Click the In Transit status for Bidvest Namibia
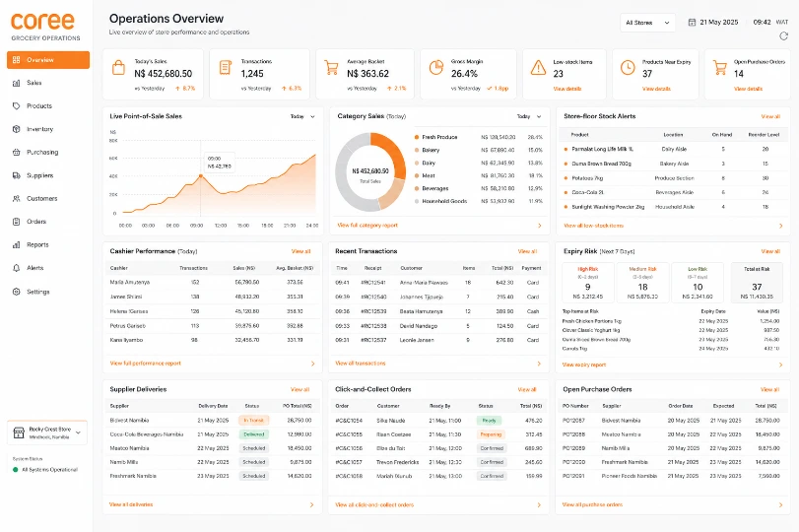The width and height of the screenshot is (799, 532). (254, 421)
